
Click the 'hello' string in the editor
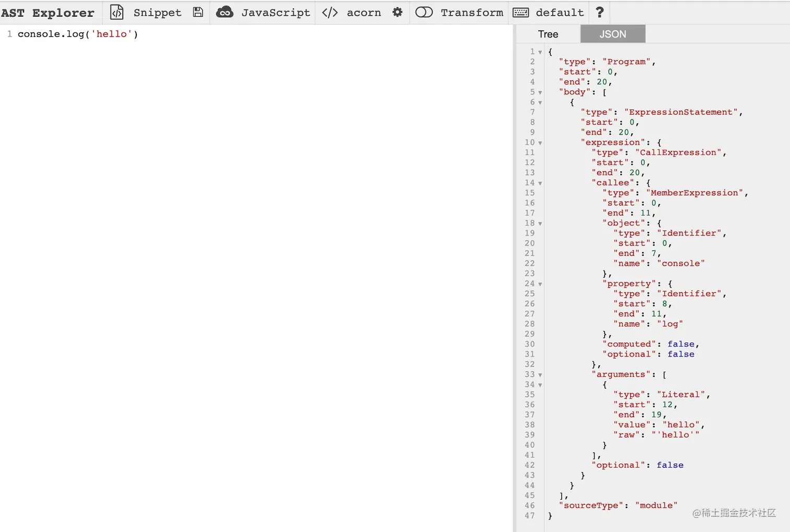(x=111, y=34)
